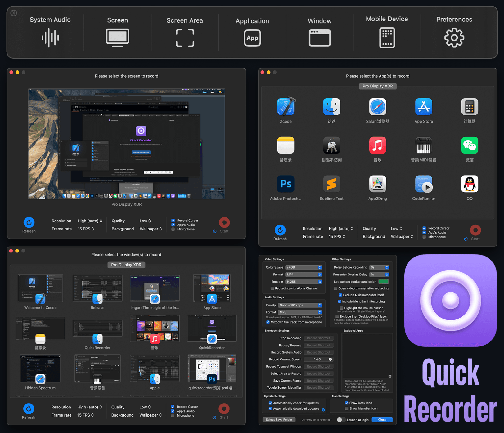Close the top recording mode bar
This screenshot has width=504, height=433.
(x=14, y=13)
